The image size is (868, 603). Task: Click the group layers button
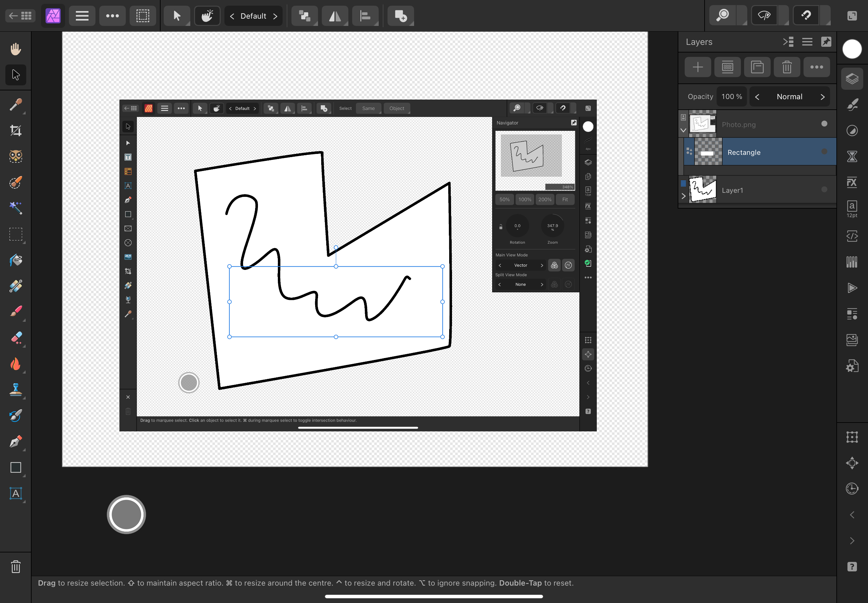pyautogui.click(x=757, y=67)
